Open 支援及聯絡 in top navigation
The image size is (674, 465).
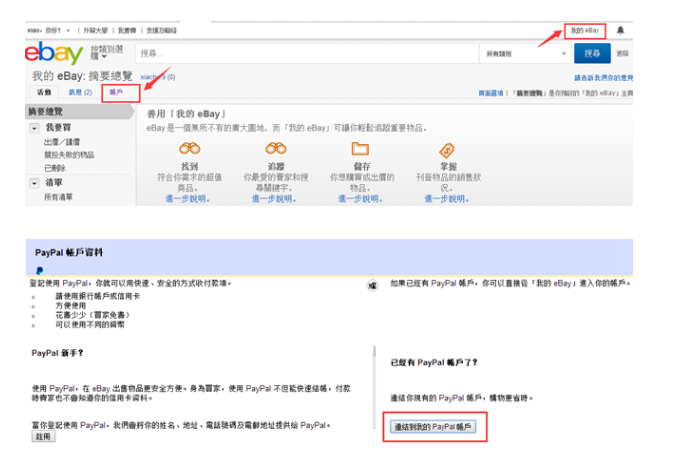coord(161,31)
